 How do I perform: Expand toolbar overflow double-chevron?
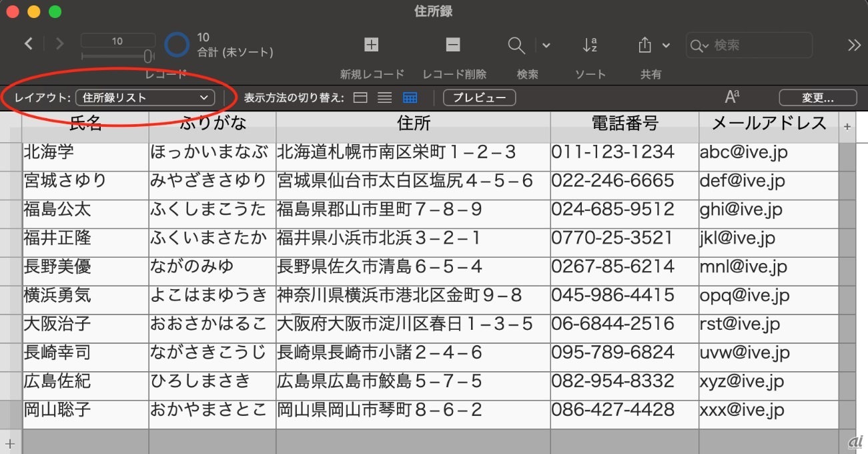click(854, 45)
